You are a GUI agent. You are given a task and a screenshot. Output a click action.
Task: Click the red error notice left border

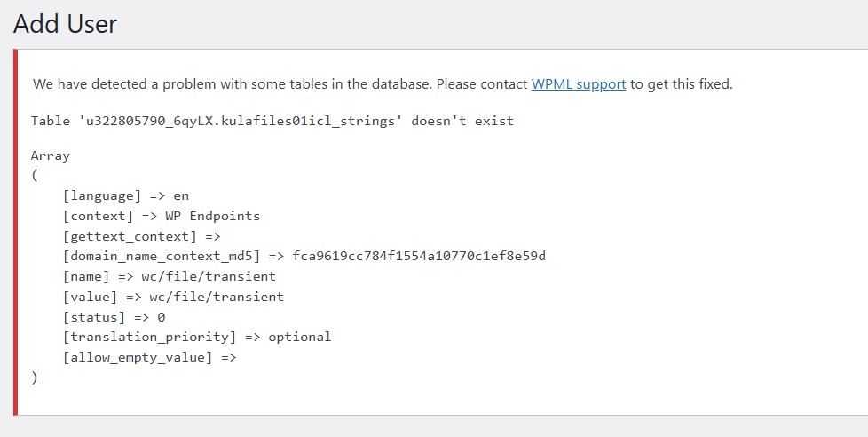point(15,232)
